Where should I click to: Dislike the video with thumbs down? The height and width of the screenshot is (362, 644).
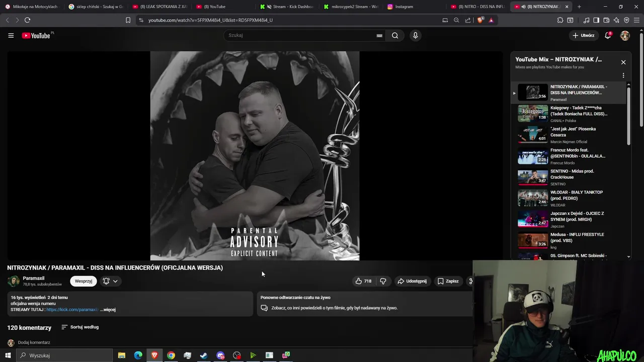pyautogui.click(x=383, y=281)
